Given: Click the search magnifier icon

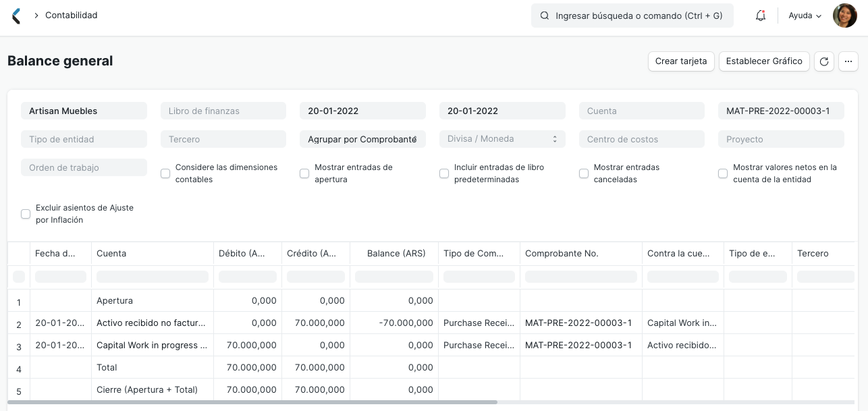Looking at the screenshot, I should 545,16.
